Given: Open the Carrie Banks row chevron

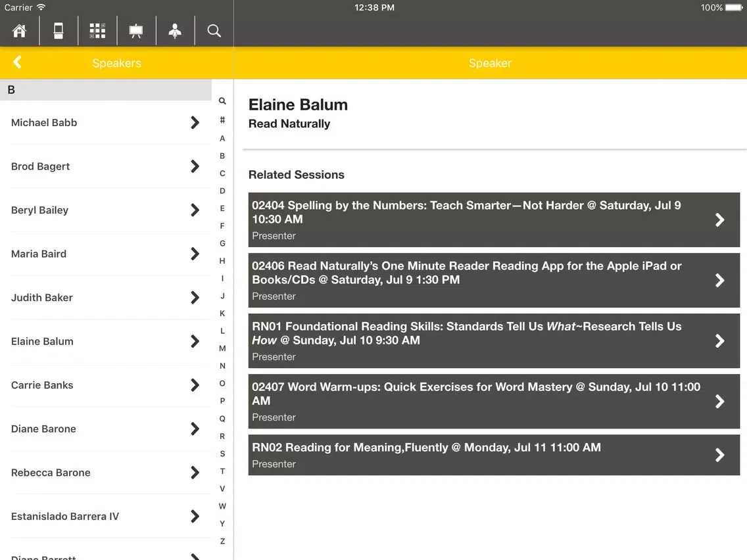Looking at the screenshot, I should (x=195, y=385).
